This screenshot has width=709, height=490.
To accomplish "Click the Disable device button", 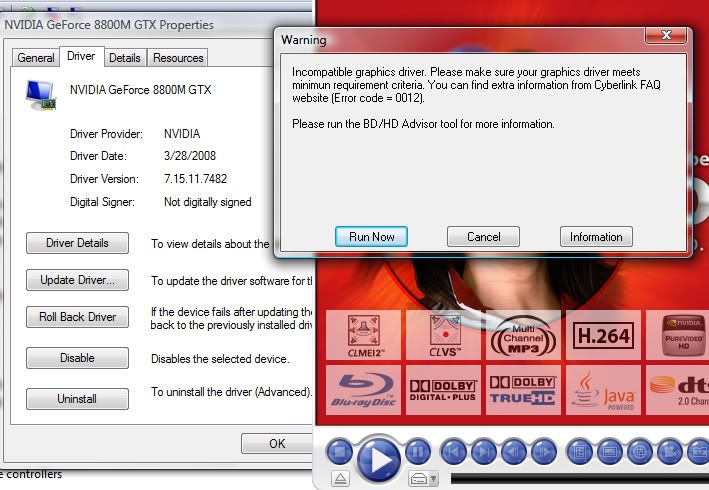I will pyautogui.click(x=77, y=358).
